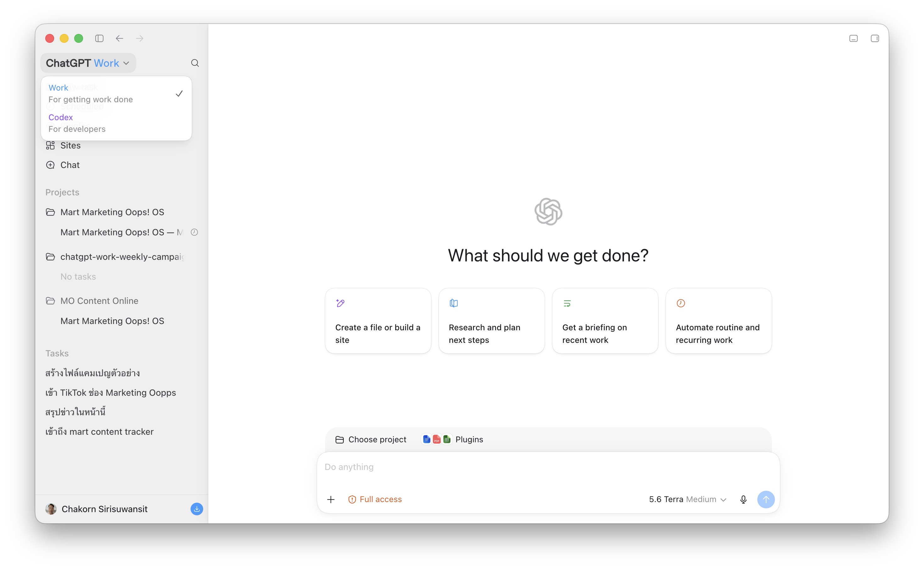Toggle the sidebar visibility icon
Image resolution: width=924 pixels, height=570 pixels.
pos(99,38)
